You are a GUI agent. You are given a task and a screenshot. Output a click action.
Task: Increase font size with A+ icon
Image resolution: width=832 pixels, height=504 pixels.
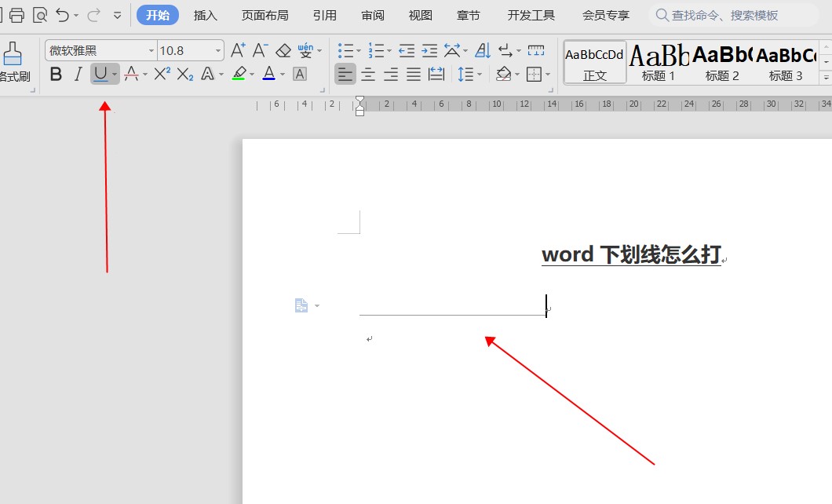pyautogui.click(x=239, y=51)
